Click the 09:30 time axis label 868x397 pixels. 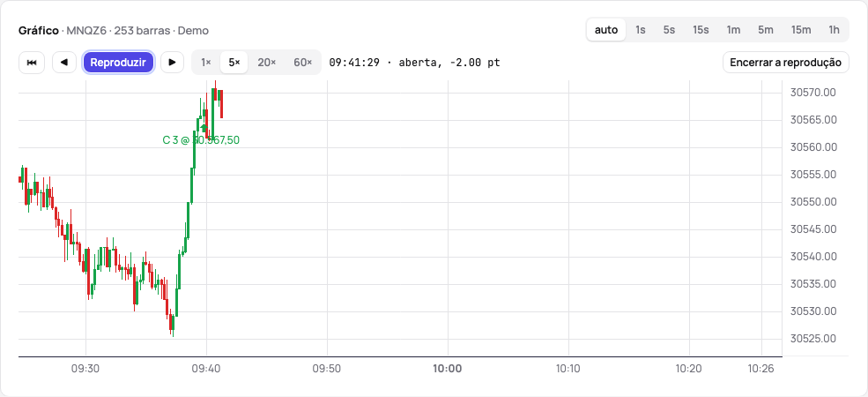[x=85, y=368]
